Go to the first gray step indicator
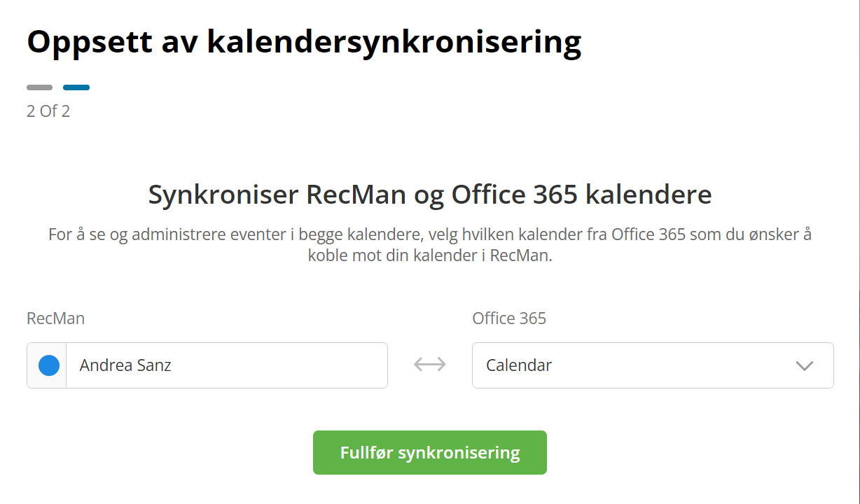 pos(39,87)
